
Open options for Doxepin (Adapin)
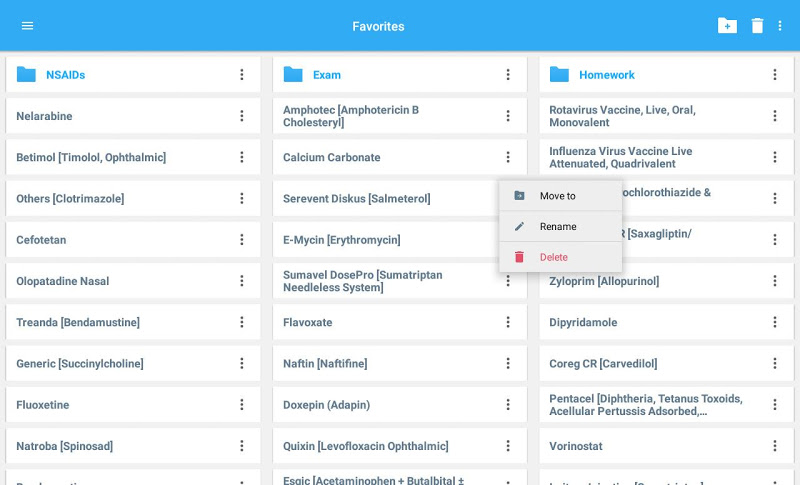coord(508,405)
